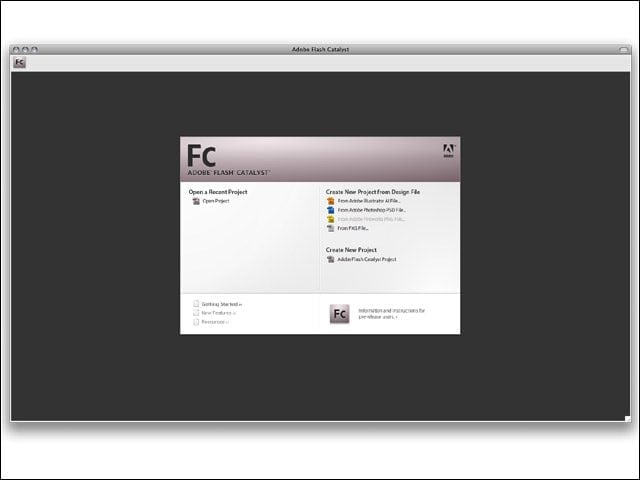Image resolution: width=640 pixels, height=480 pixels.
Task: Open the Resources link
Action: click(x=215, y=322)
